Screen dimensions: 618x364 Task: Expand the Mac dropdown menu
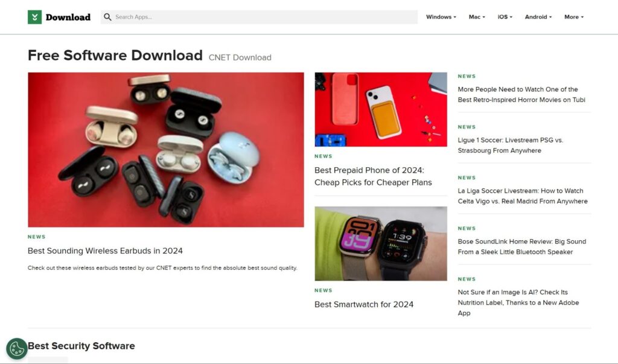(477, 17)
